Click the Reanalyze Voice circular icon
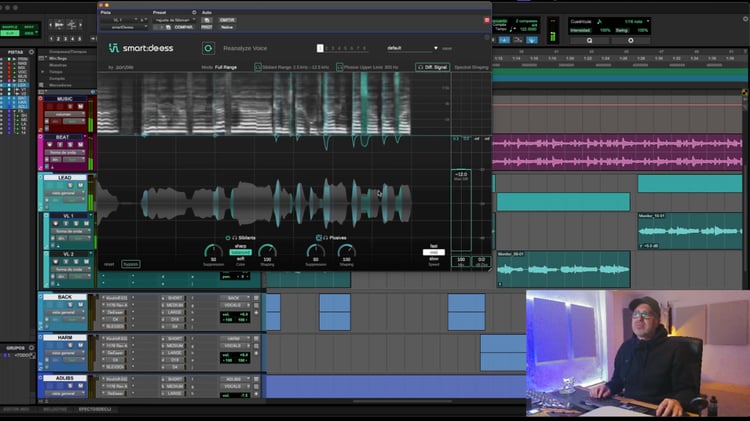 point(208,47)
